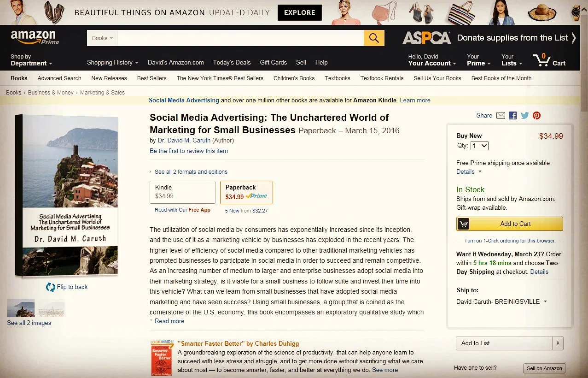Open the Textbooks navigation item

tap(337, 78)
